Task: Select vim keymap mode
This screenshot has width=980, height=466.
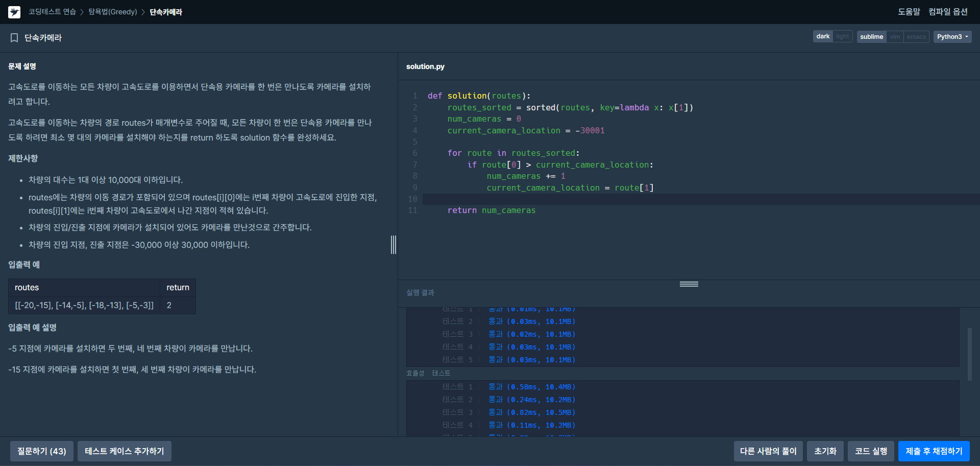Action: 895,37
